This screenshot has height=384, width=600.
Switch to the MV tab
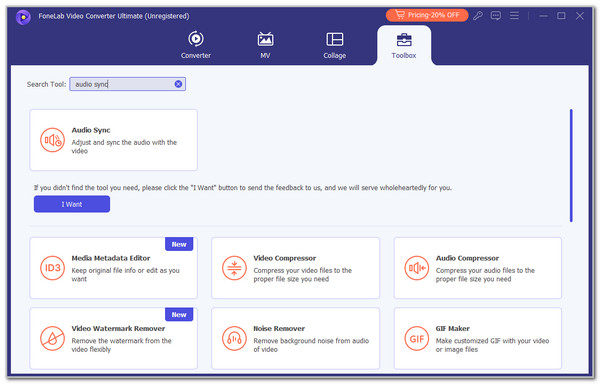pos(265,45)
